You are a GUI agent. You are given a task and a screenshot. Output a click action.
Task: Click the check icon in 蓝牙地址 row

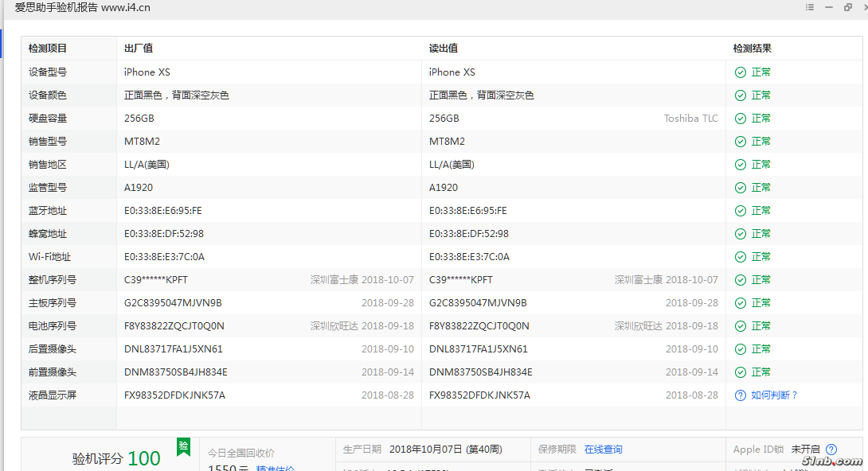point(741,211)
